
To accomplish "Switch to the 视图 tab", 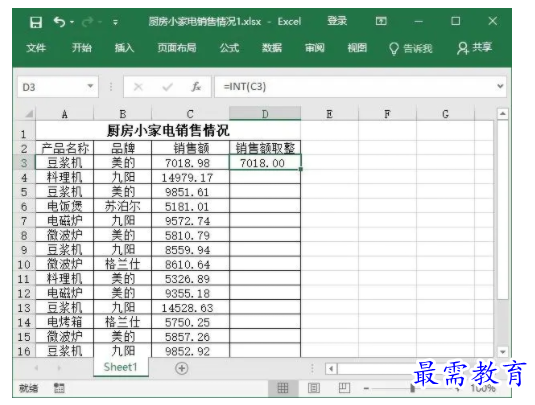I will (357, 48).
